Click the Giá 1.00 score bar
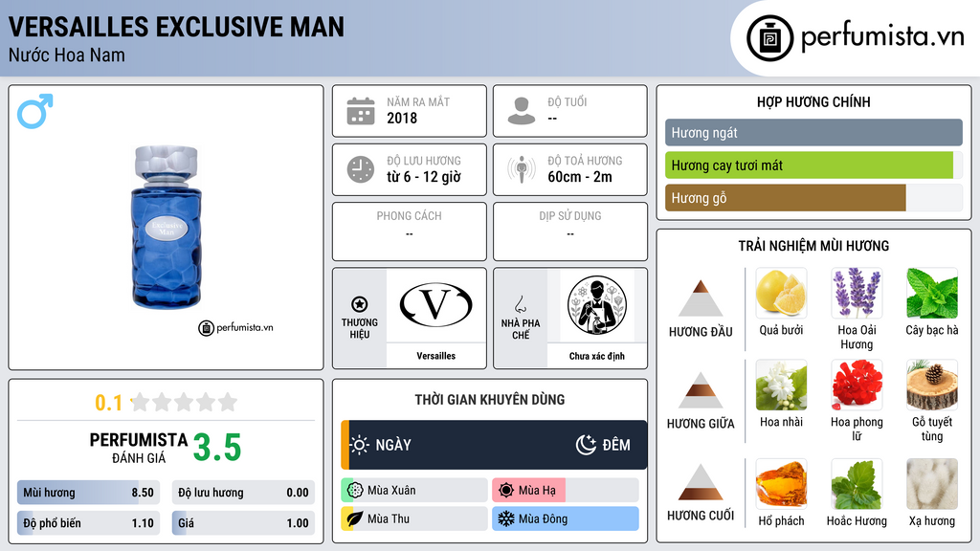Viewport: 980px width, 551px height. 243,523
